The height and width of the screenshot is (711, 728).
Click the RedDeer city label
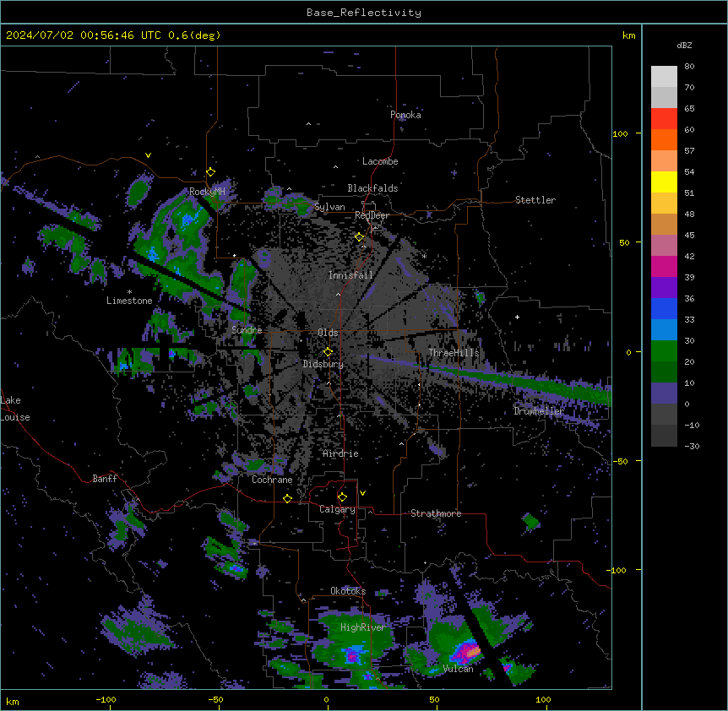(x=372, y=215)
